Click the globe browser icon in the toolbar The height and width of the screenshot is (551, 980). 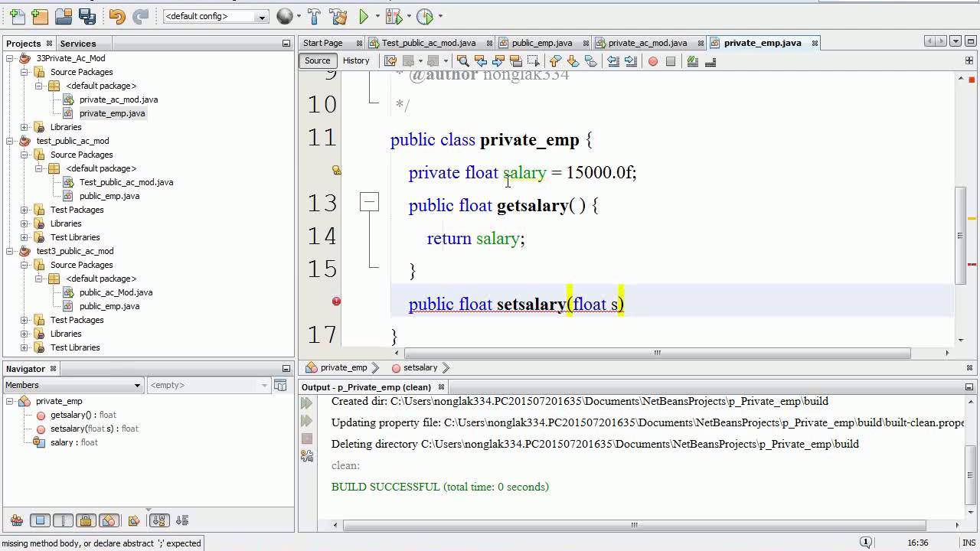click(x=284, y=16)
